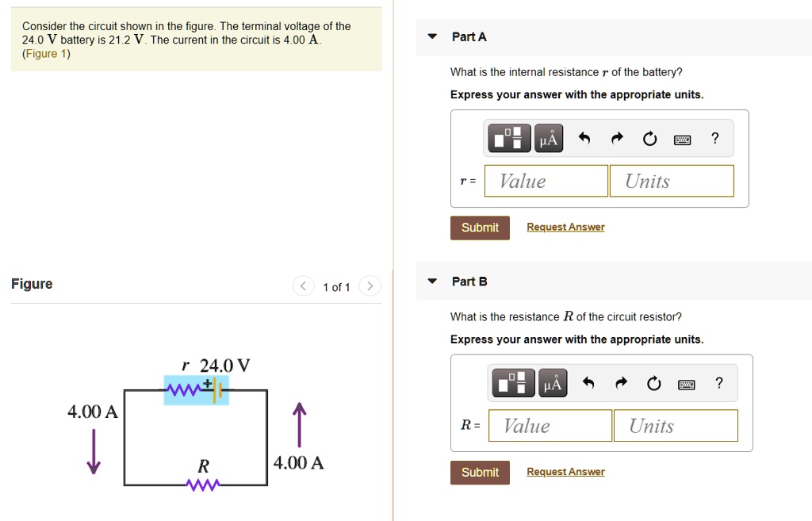812x521 pixels.
Task: Select the μÅ units icon in Part B
Action: [552, 382]
